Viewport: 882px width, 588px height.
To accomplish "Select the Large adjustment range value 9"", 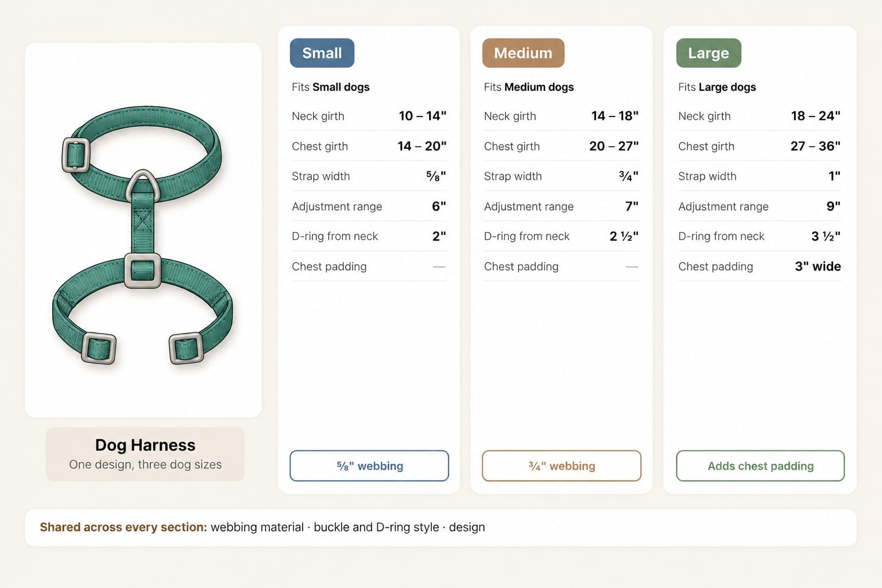I will tap(834, 206).
